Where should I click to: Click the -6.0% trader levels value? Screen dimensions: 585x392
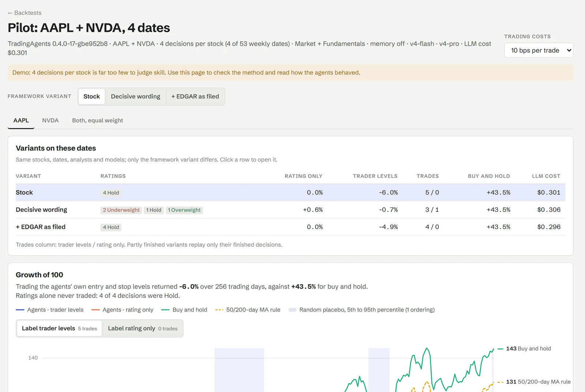pos(388,192)
